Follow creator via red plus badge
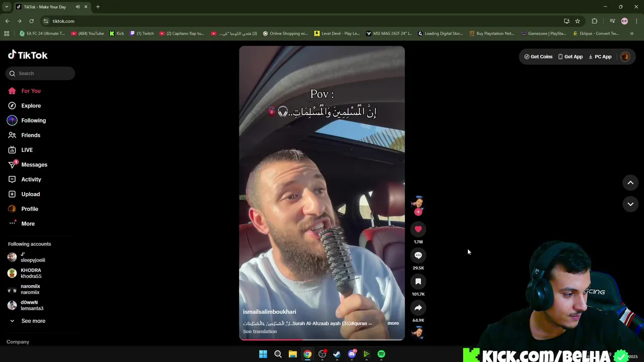Viewport: 644px width, 362px height. pyautogui.click(x=418, y=212)
